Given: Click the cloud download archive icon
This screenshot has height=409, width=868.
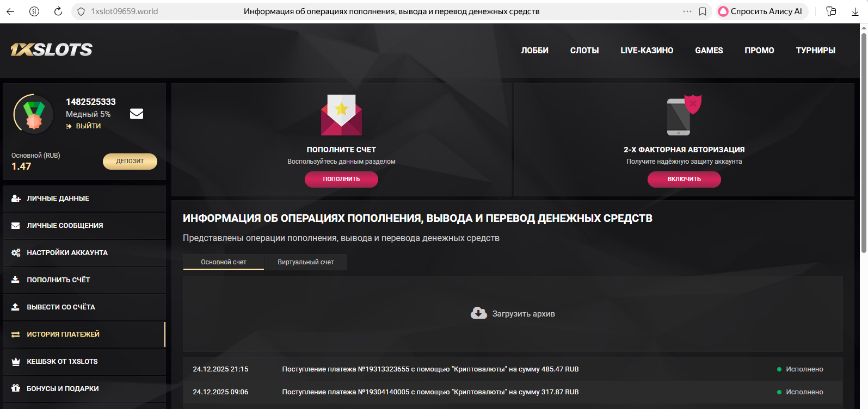Looking at the screenshot, I should click(479, 313).
